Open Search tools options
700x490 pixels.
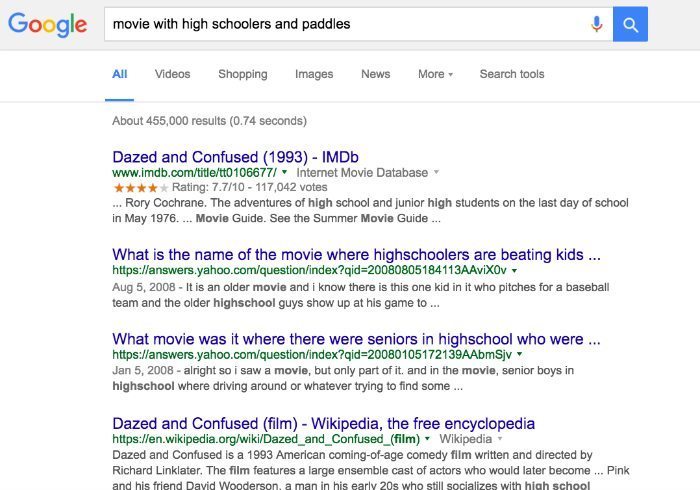pos(512,74)
